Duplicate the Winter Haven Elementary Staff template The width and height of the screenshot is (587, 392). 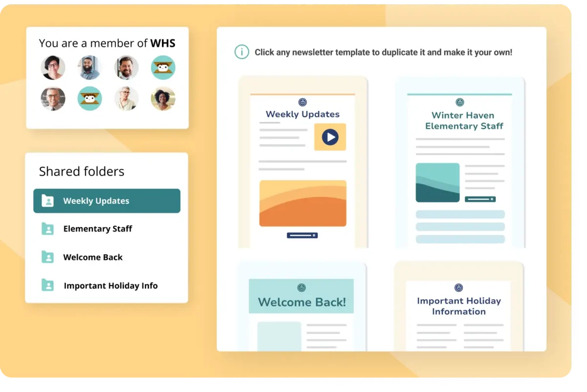click(460, 162)
